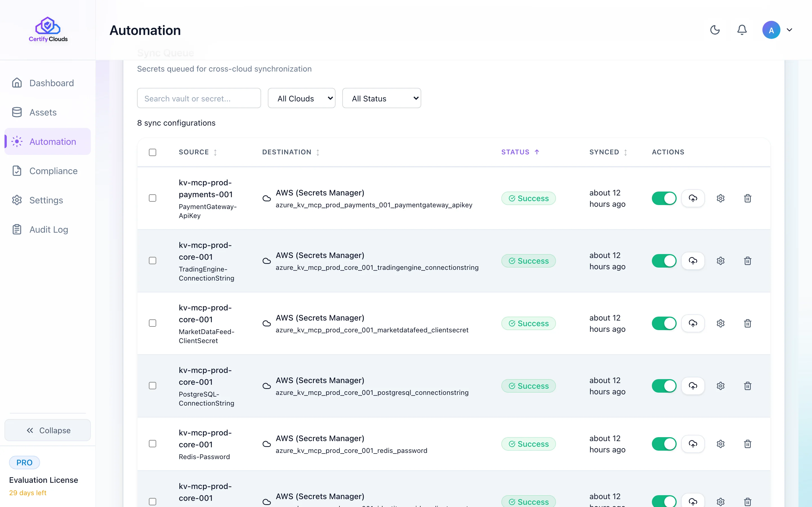Select the checkbox for kv-mcp-prod-payments-001 row
This screenshot has width=812, height=507.
(153, 198)
